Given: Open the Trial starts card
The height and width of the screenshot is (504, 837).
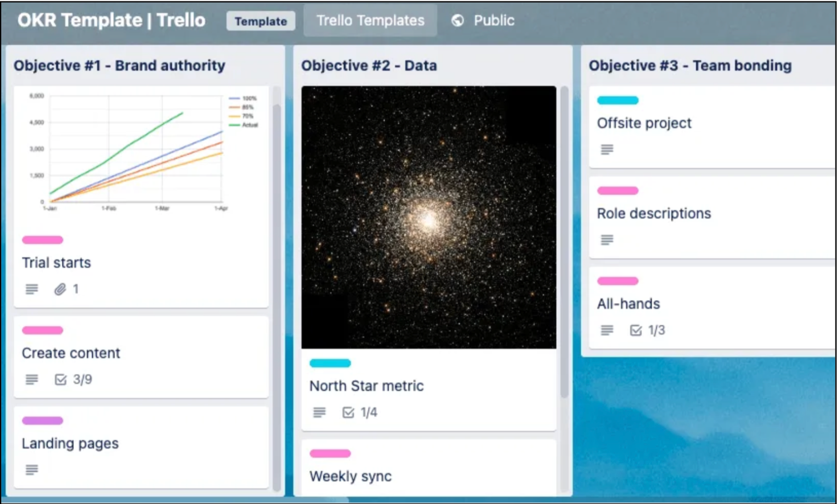Looking at the screenshot, I should 56,262.
